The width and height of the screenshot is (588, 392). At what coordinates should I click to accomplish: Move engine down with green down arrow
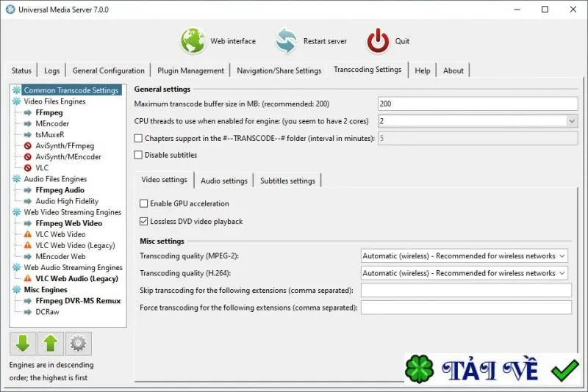(x=23, y=344)
